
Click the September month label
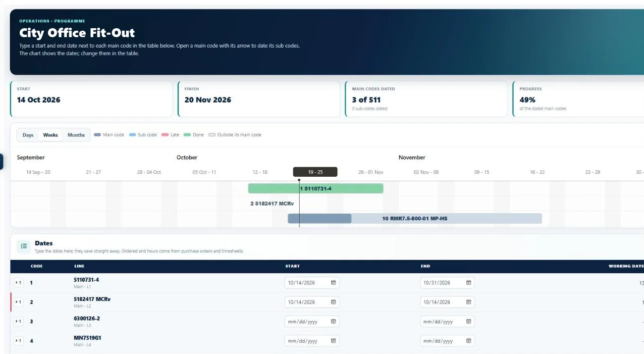coord(31,157)
